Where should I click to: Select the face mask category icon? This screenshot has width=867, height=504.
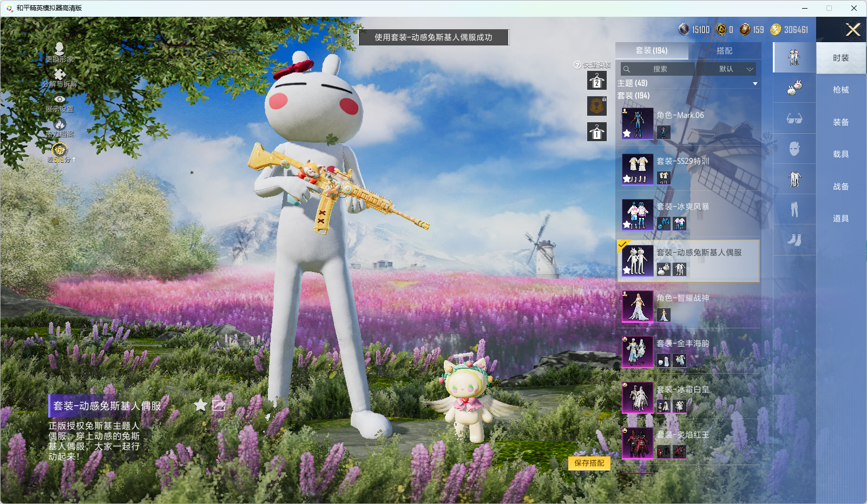coord(794,149)
